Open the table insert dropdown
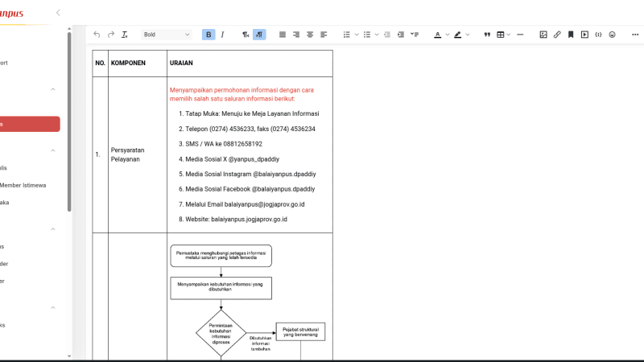 click(x=503, y=35)
